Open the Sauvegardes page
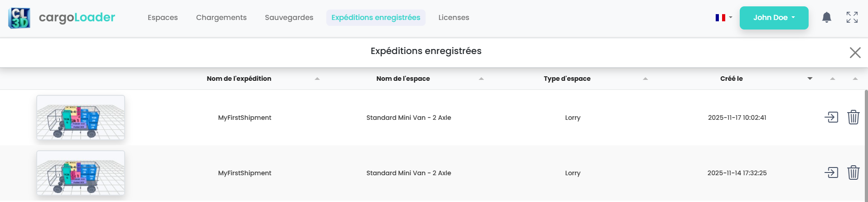The width and height of the screenshot is (868, 202). pyautogui.click(x=289, y=18)
